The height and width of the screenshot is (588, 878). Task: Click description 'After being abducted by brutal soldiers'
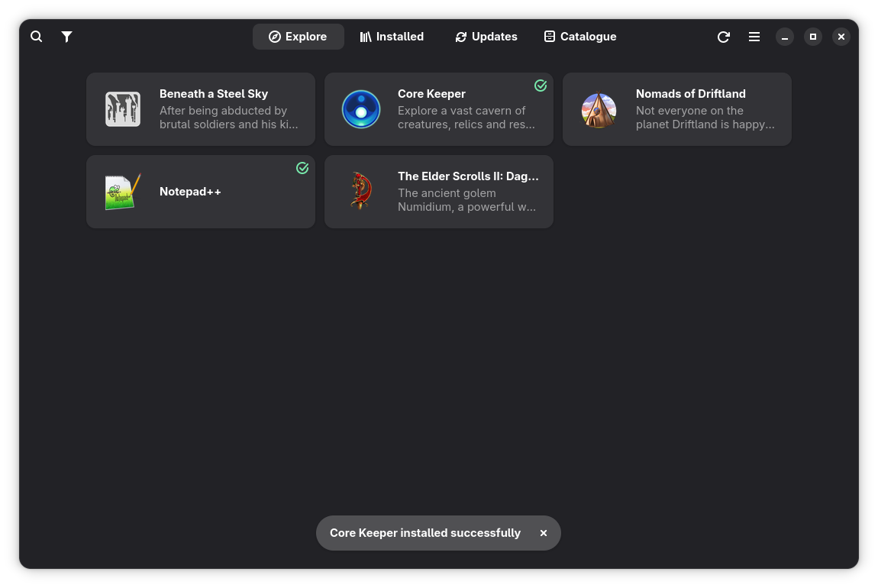(x=228, y=118)
